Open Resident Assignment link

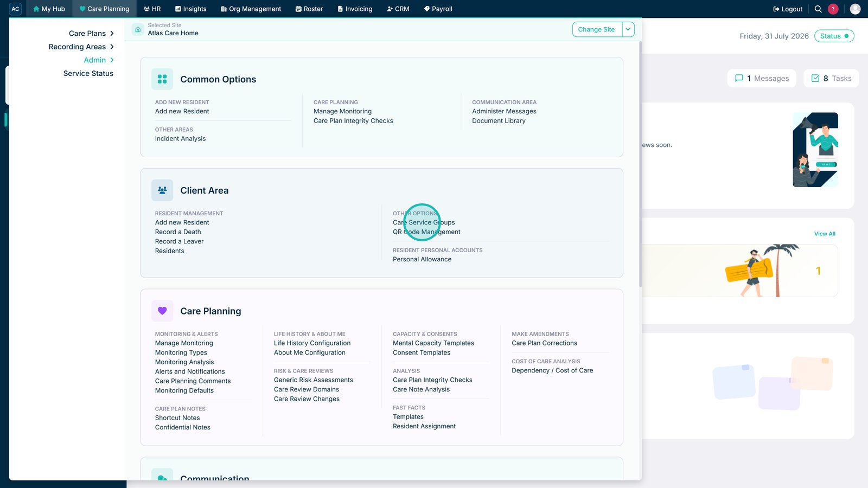(x=424, y=426)
